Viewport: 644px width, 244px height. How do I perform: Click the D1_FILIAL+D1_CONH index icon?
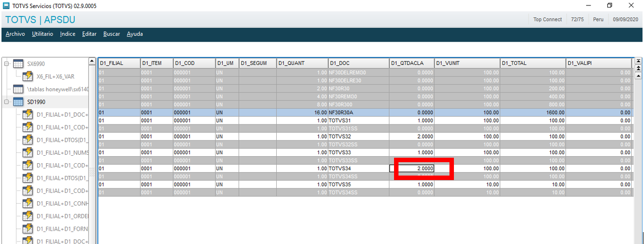(x=28, y=203)
